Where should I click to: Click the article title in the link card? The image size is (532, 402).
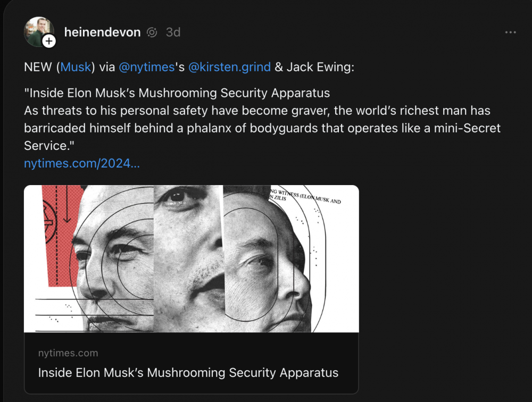(x=188, y=373)
